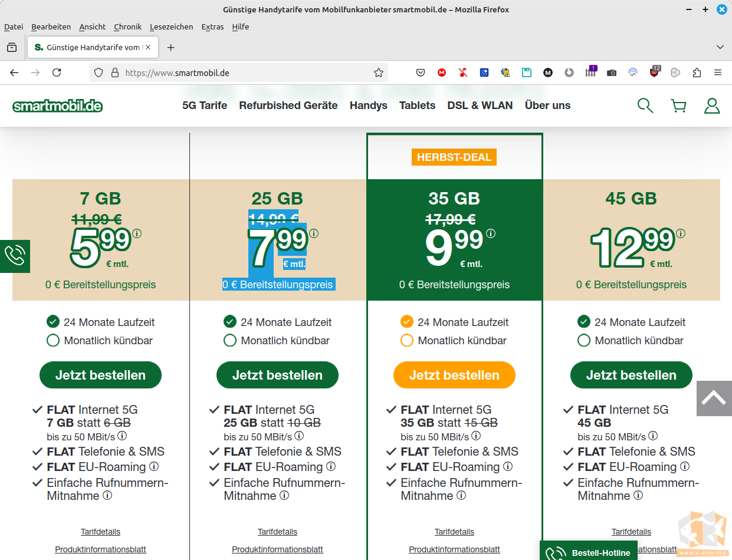Click EU-Roaming info icon in 45 GB plan
Screen dimensions: 732x560
(685, 466)
